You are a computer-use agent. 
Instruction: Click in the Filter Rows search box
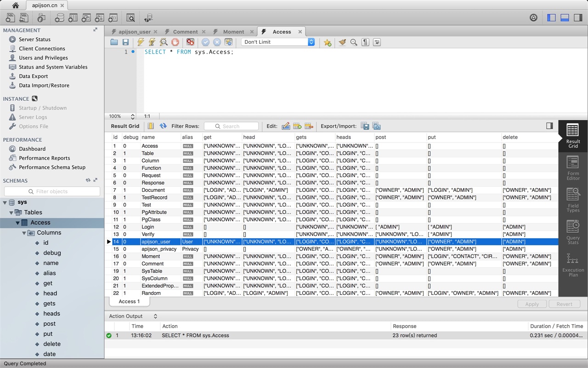[x=231, y=126]
